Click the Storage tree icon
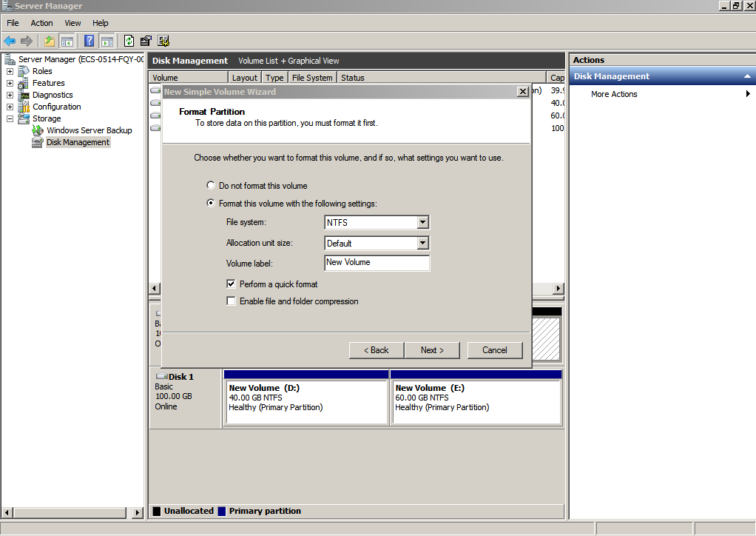This screenshot has height=536, width=756. (24, 118)
